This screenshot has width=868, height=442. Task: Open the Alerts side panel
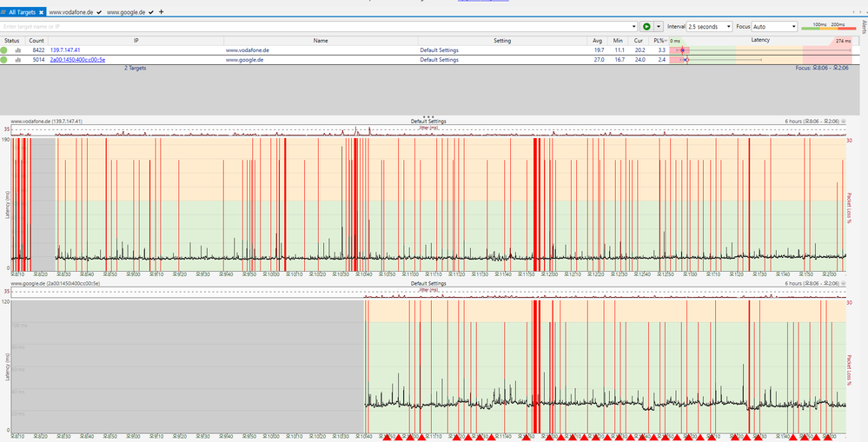pos(865,27)
